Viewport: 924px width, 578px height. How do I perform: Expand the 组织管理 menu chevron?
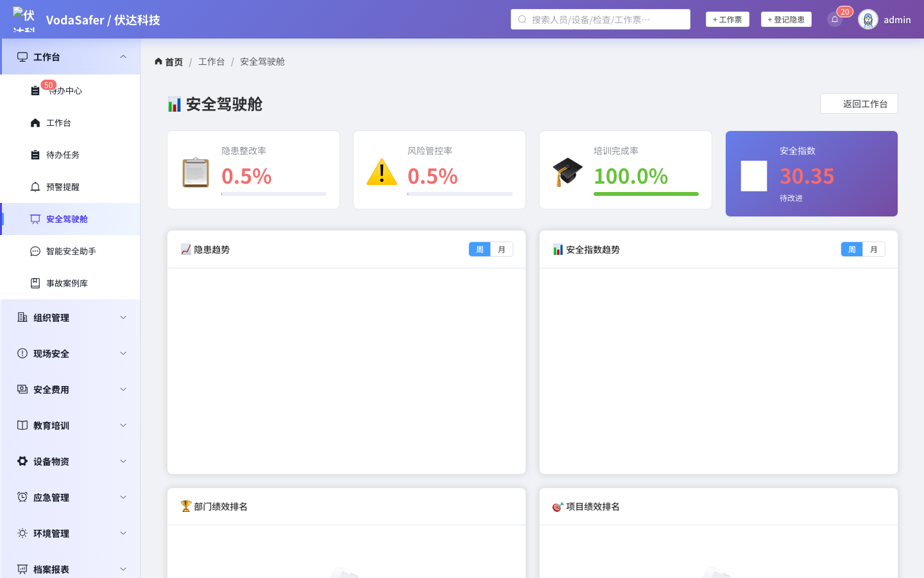tap(123, 317)
